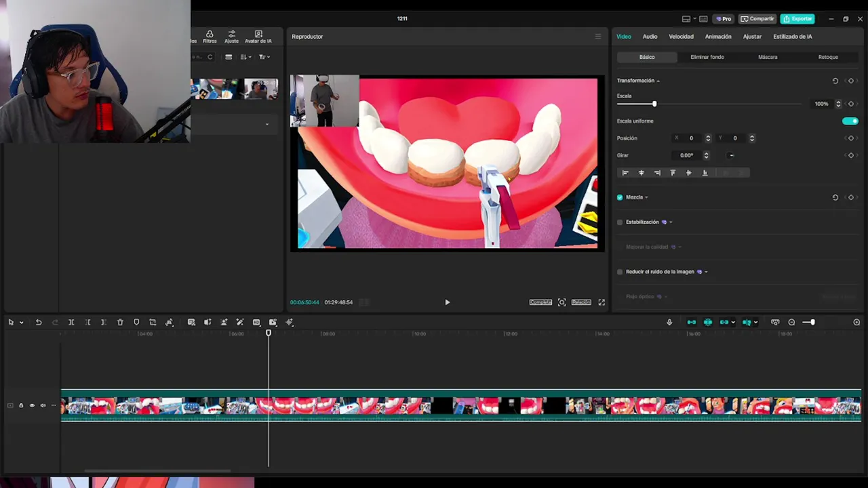868x488 pixels.
Task: Click the timeline zoom-to-fit circular icon
Action: pyautogui.click(x=856, y=323)
